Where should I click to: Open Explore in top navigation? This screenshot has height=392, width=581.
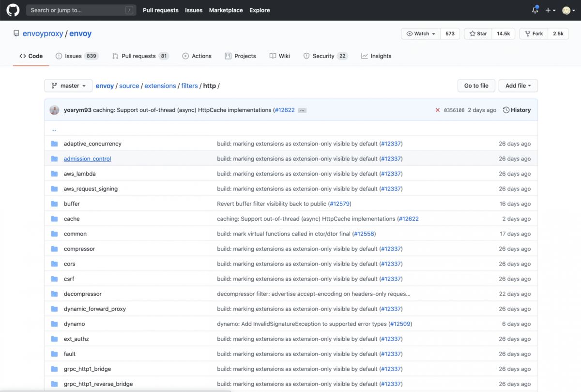260,10
